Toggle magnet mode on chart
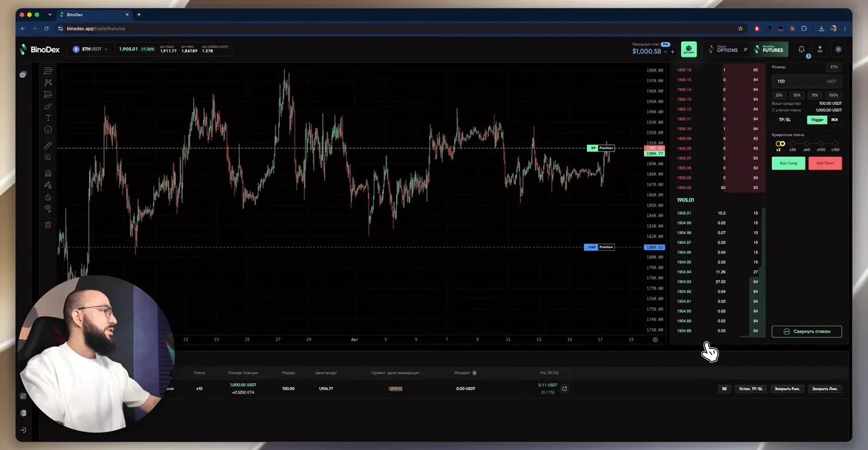The width and height of the screenshot is (868, 450). 48,173
